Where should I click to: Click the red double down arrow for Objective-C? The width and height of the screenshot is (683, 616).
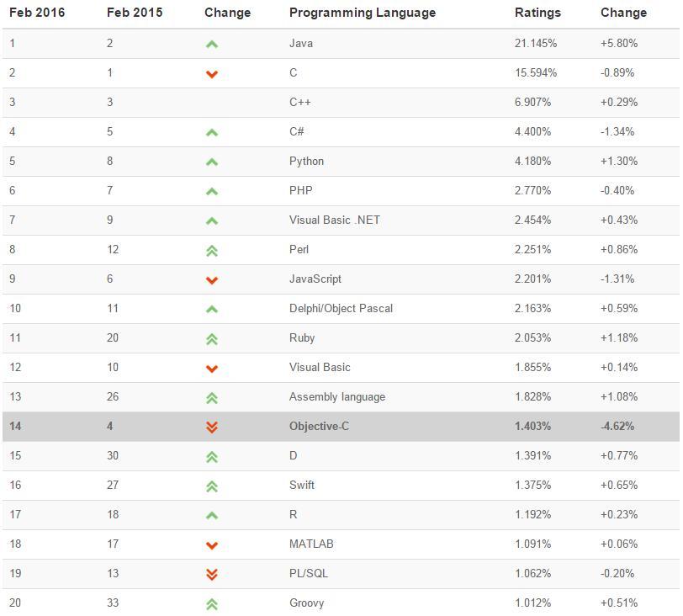click(212, 427)
